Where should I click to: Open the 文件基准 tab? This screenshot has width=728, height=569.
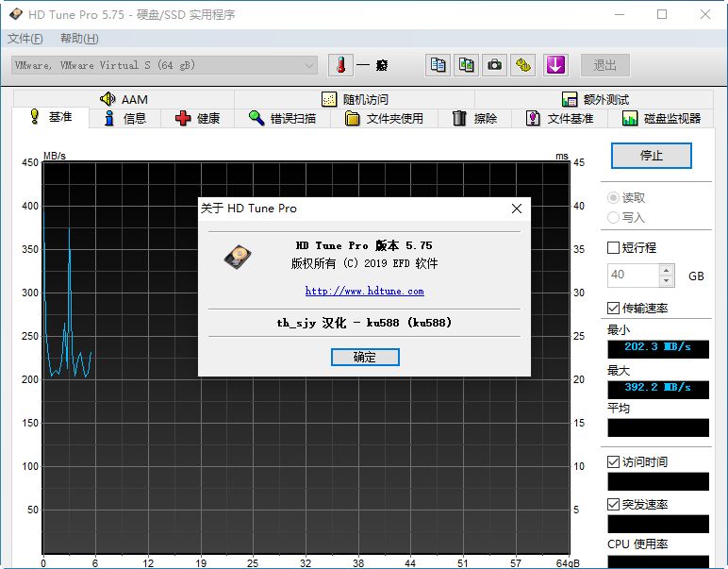click(x=559, y=119)
